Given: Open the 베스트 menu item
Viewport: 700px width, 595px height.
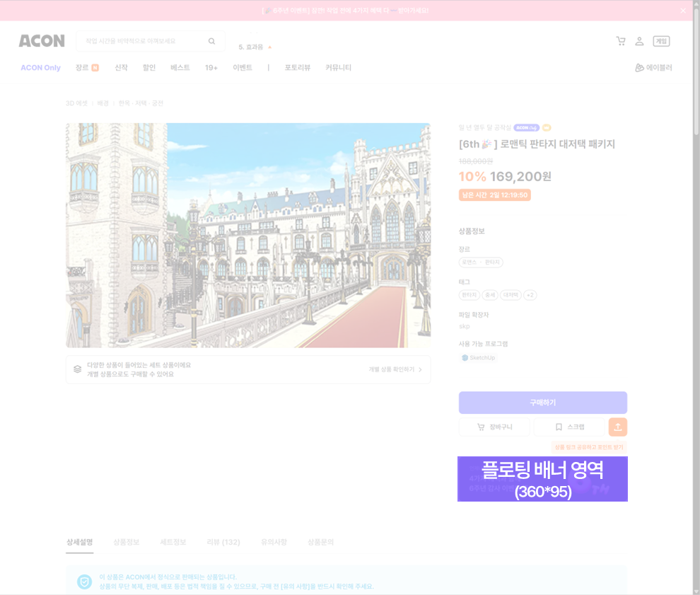Looking at the screenshot, I should pyautogui.click(x=180, y=67).
